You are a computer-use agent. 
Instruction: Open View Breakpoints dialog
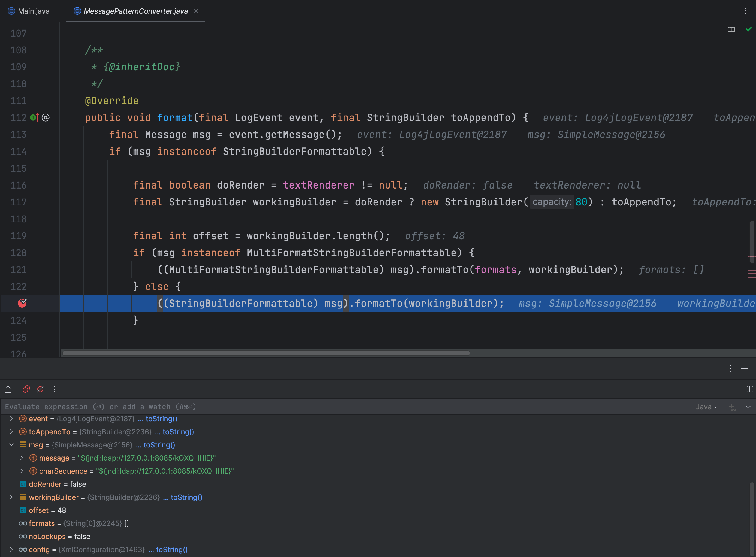[26, 389]
